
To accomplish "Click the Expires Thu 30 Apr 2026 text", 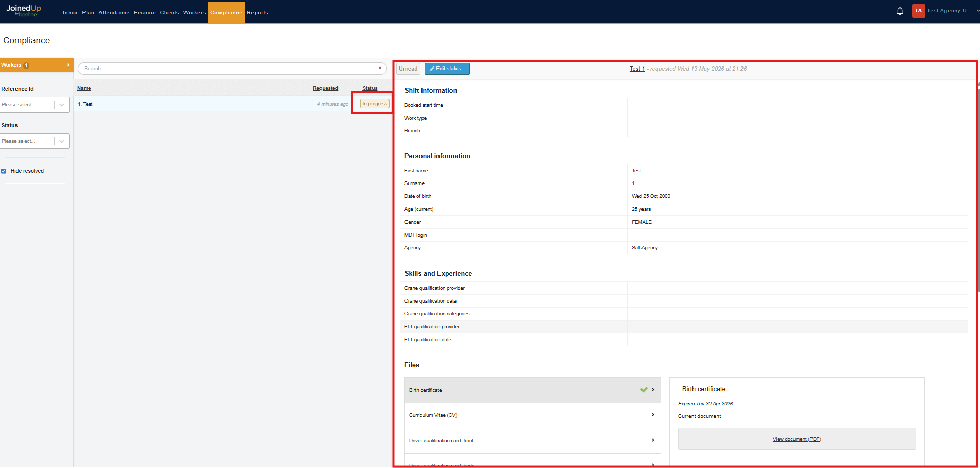I will [x=705, y=404].
